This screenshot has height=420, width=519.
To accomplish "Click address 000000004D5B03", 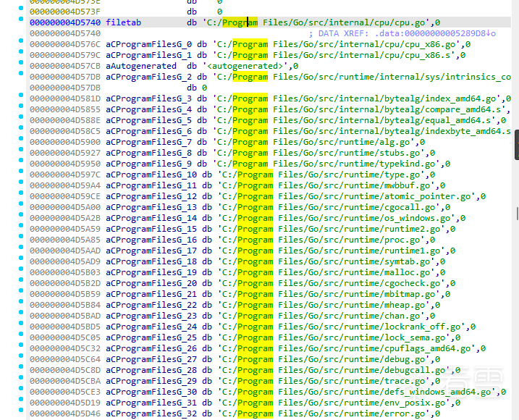I will (x=65, y=272).
